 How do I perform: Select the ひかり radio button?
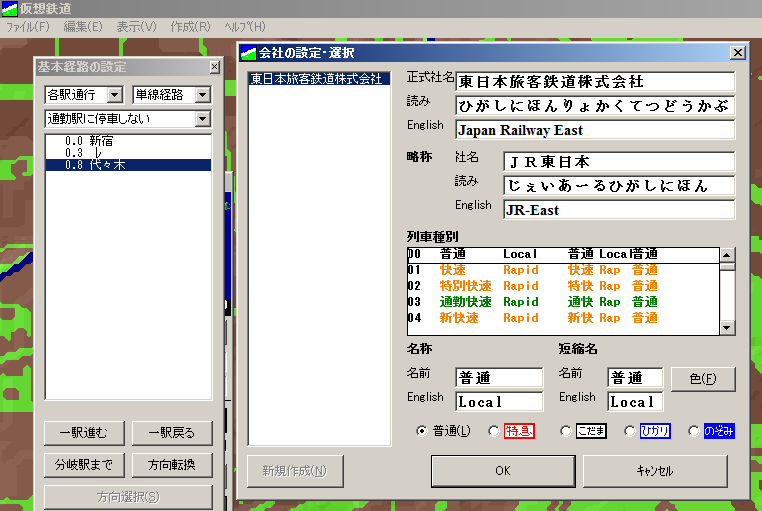click(x=630, y=431)
